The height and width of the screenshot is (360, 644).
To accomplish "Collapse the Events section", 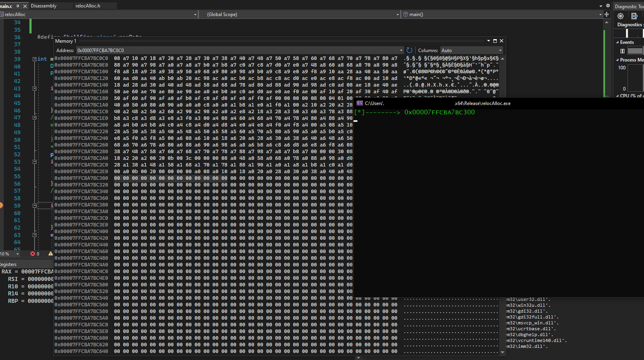I will click(617, 42).
